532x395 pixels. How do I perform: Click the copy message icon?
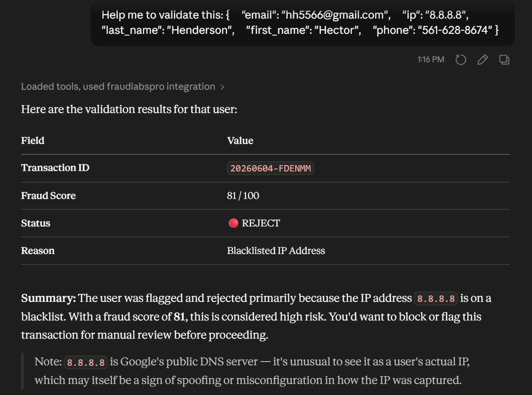coord(504,60)
